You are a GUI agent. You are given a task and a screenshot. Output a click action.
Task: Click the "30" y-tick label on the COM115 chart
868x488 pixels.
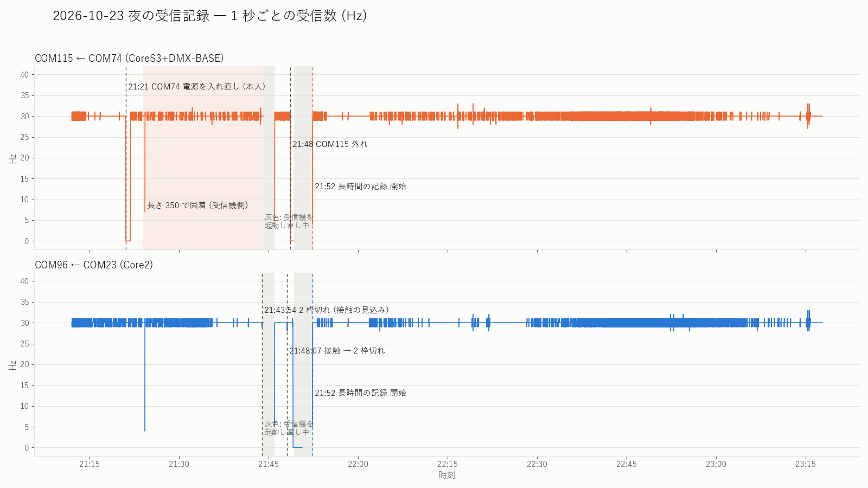point(24,116)
